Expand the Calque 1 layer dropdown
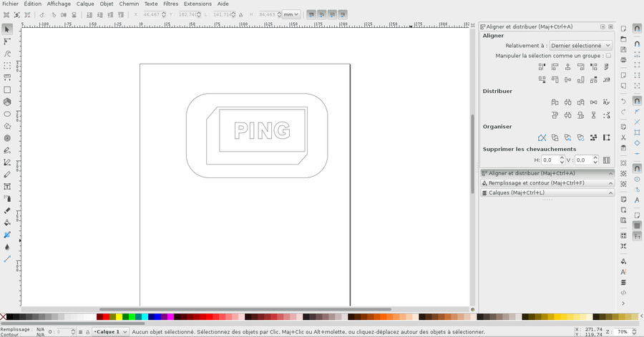Image resolution: width=644 pixels, height=337 pixels. (x=110, y=332)
